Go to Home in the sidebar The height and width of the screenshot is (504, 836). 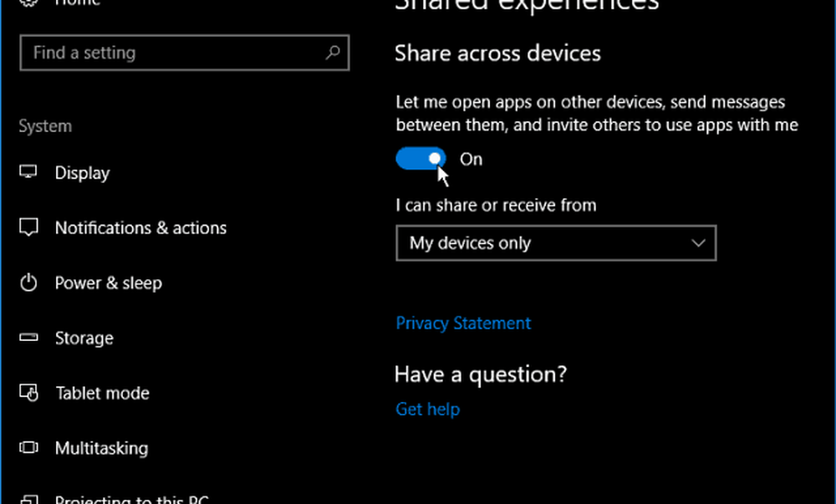pyautogui.click(x=77, y=3)
